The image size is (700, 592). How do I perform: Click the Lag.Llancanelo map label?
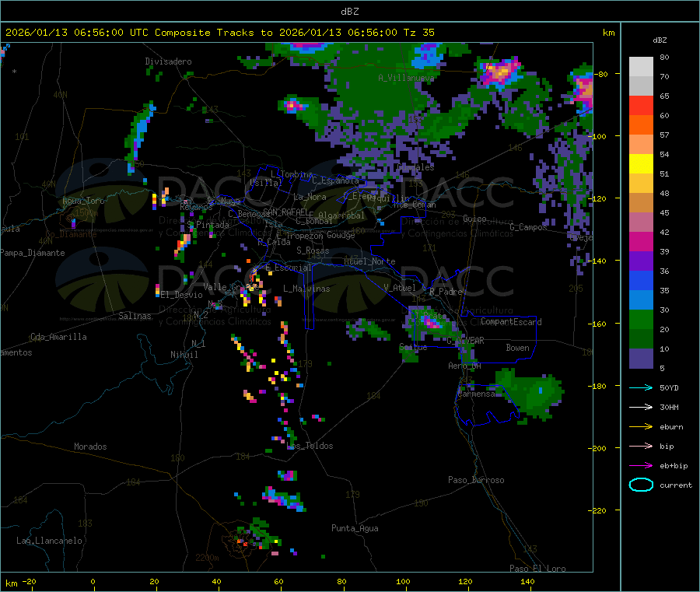49,541
